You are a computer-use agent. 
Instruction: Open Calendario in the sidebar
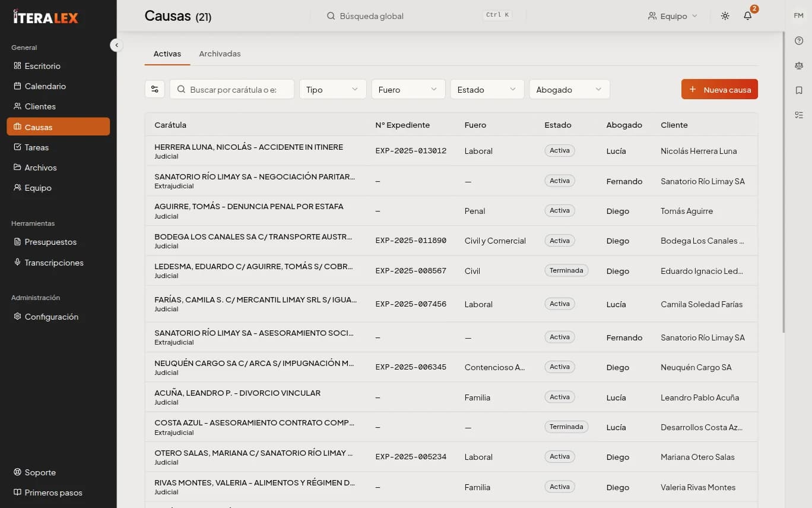click(x=58, y=86)
